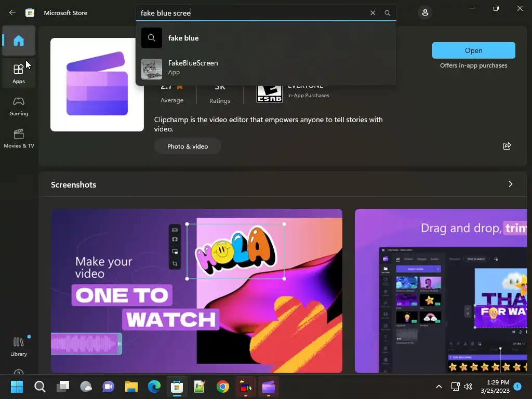This screenshot has width=532, height=399.
Task: Open notification center badge
Action: [x=517, y=387]
